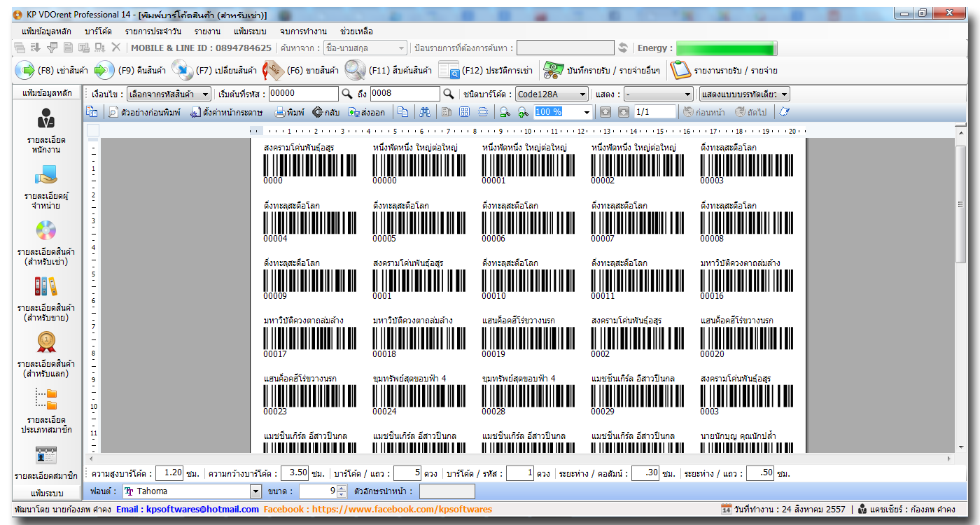Click the start code field containing 00000
The height and width of the screenshot is (525, 980).
tap(303, 94)
